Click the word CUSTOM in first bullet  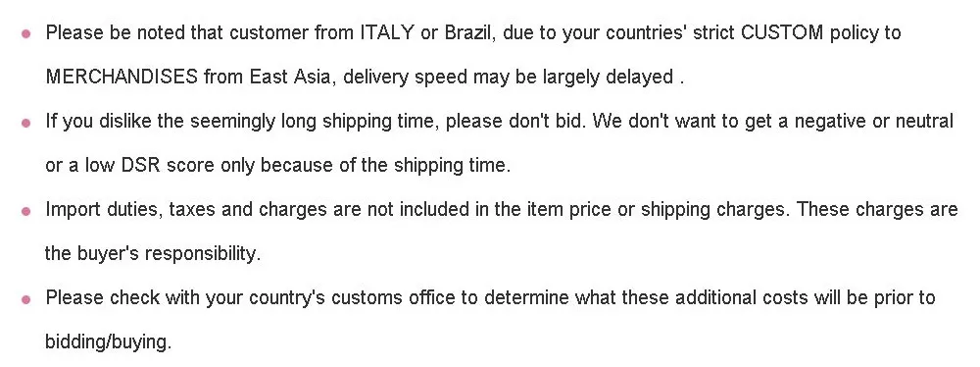(782, 32)
